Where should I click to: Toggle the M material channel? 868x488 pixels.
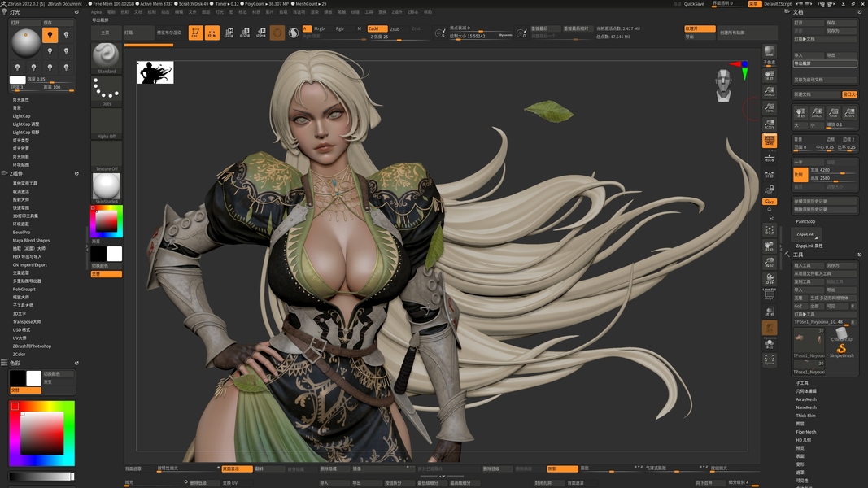pyautogui.click(x=359, y=28)
